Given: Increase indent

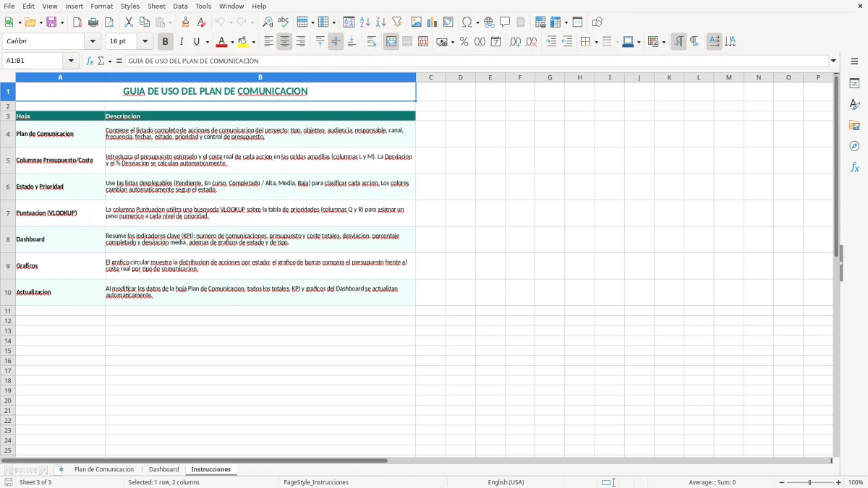Looking at the screenshot, I should tap(551, 42).
